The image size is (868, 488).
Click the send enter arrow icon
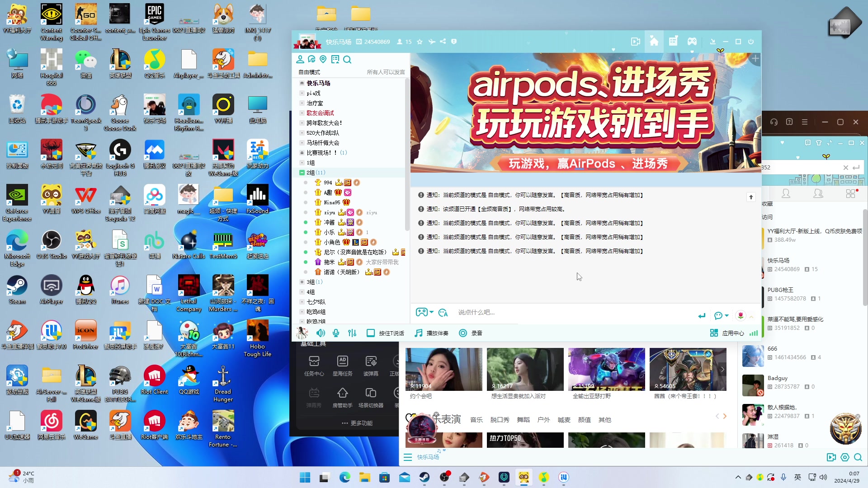702,316
